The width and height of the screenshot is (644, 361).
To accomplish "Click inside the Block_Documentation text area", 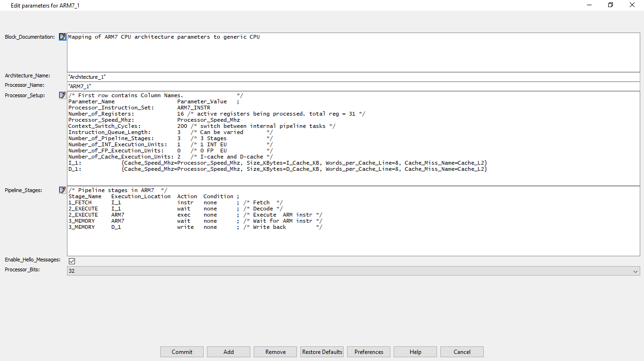I will coord(353,54).
